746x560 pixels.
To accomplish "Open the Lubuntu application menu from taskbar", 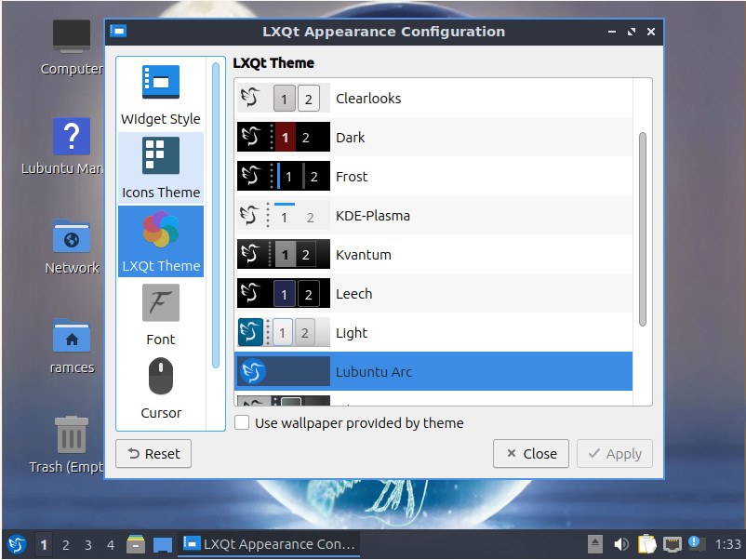I will (x=17, y=544).
